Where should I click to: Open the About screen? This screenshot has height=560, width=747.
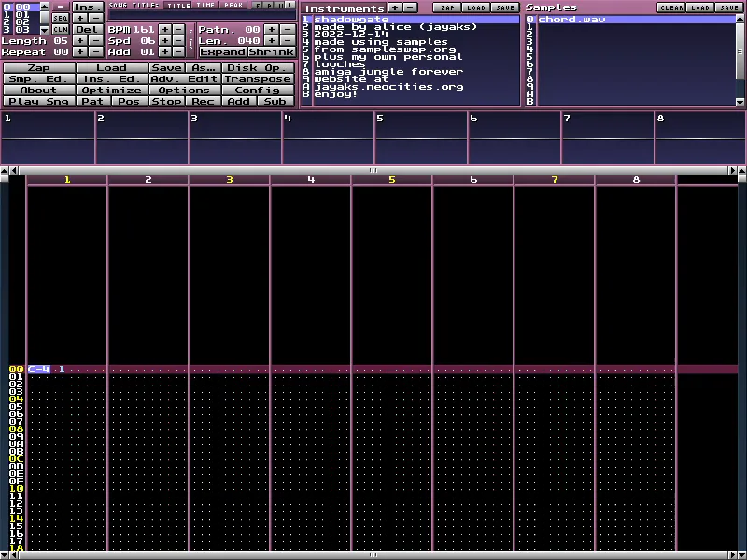[x=39, y=90]
